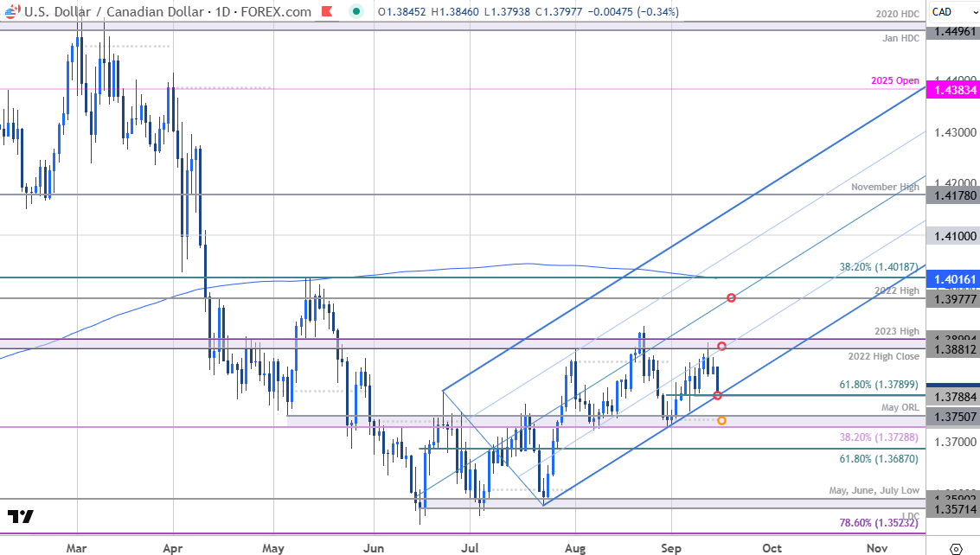Screen dimensions: 980x555
Task: Select the red circle at the 2022 High Close level
Action: click(x=722, y=347)
